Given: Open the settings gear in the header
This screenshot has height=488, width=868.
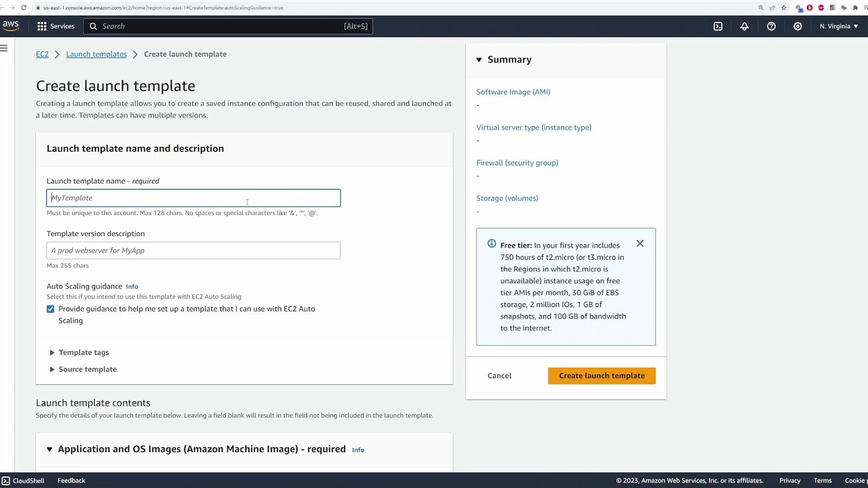Looking at the screenshot, I should 797,26.
